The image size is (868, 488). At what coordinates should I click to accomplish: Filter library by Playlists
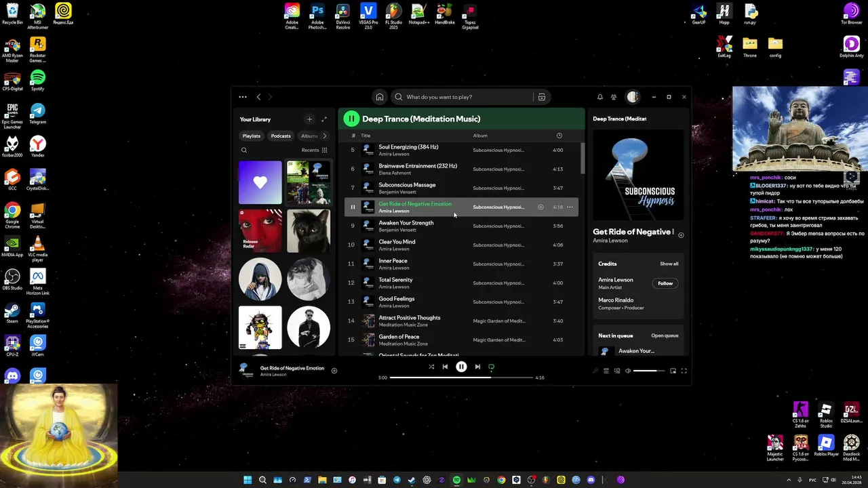pos(252,136)
